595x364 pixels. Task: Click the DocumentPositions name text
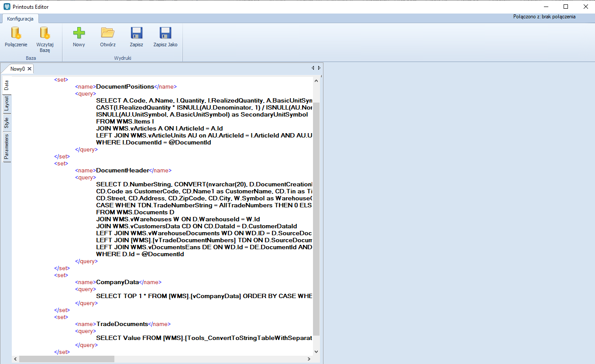click(x=125, y=86)
